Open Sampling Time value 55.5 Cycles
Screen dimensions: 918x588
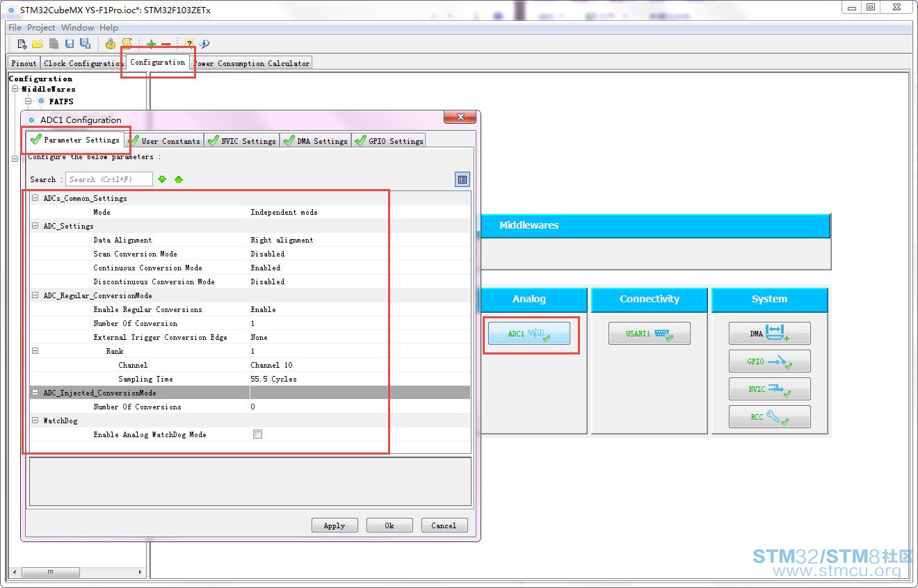[x=273, y=379]
